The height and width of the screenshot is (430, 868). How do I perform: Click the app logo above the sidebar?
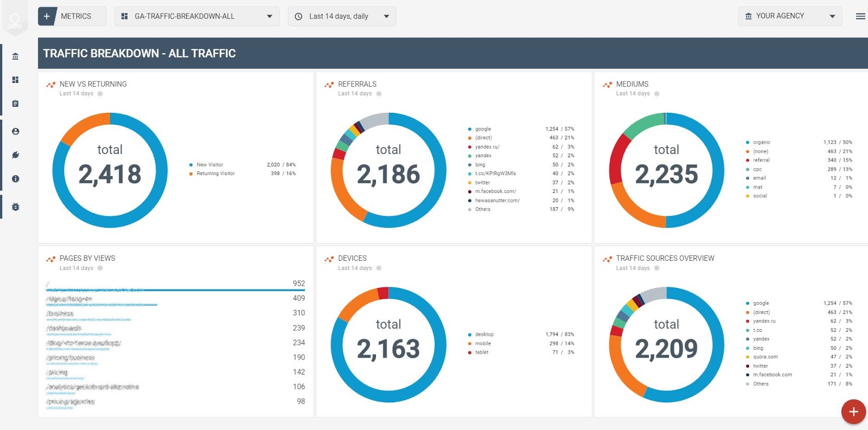(15, 21)
